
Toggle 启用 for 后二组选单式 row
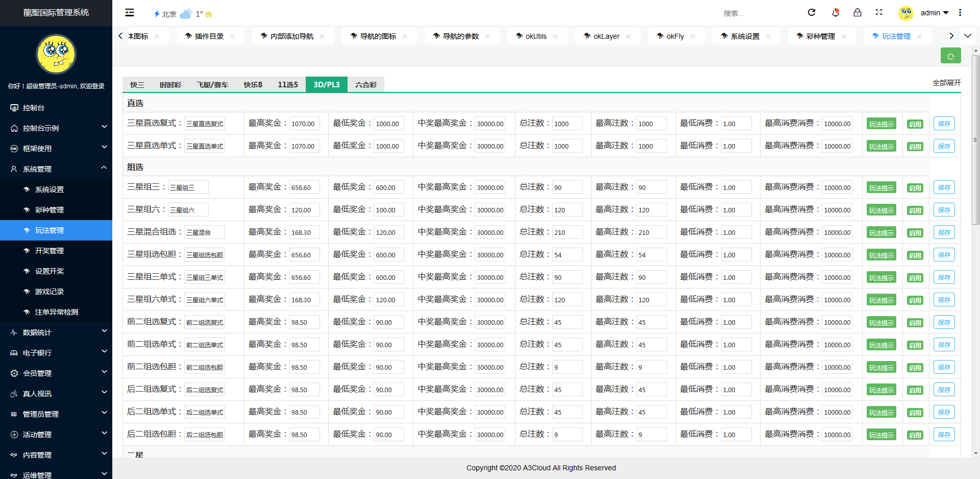915,413
